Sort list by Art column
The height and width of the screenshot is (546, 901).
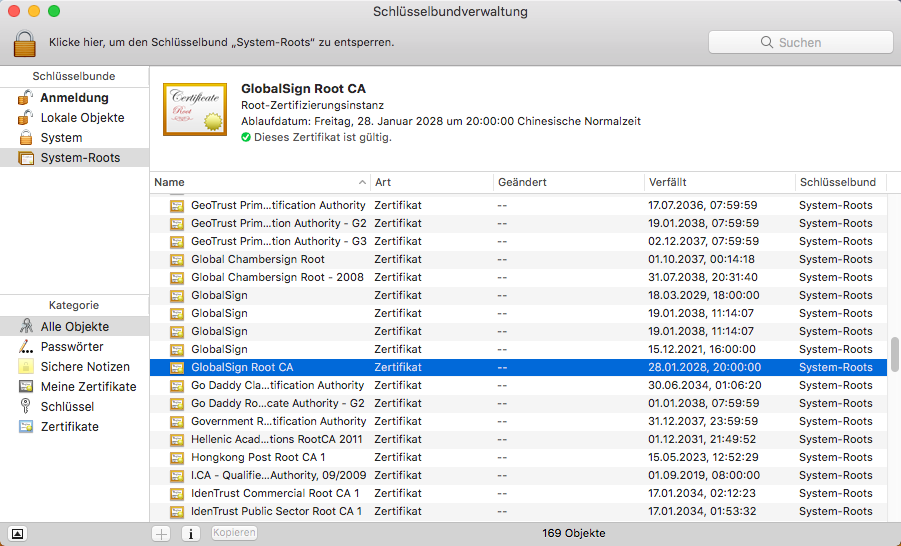(432, 182)
